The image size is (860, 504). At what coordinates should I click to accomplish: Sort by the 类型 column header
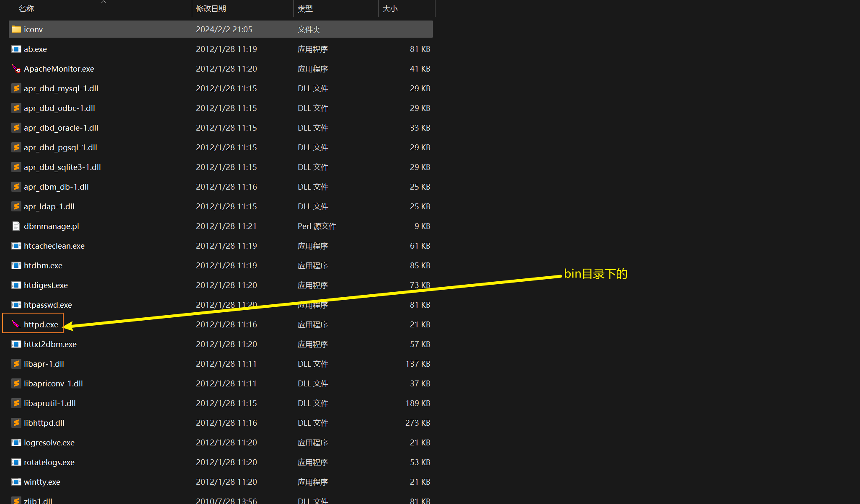pos(305,9)
